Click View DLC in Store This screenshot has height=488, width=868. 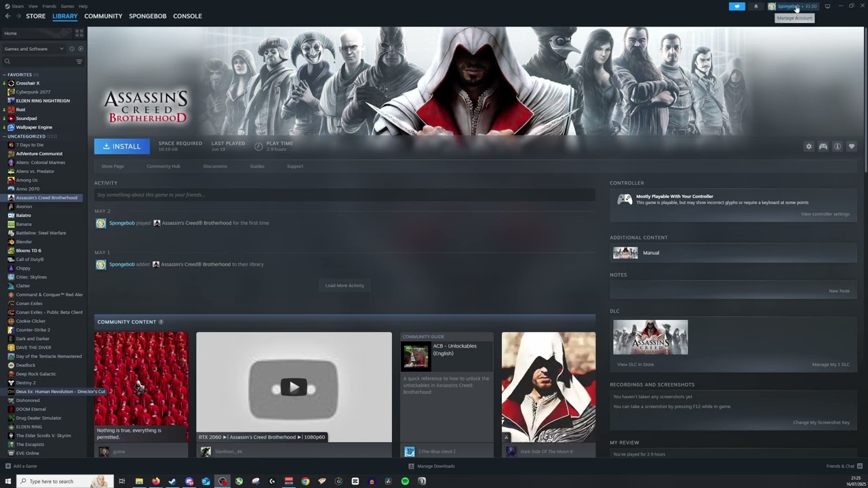[635, 365]
